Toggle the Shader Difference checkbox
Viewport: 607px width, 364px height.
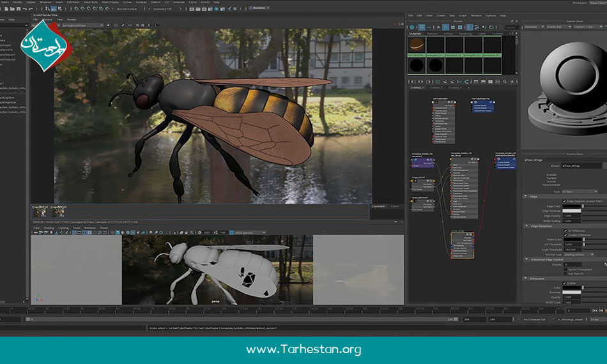565,235
